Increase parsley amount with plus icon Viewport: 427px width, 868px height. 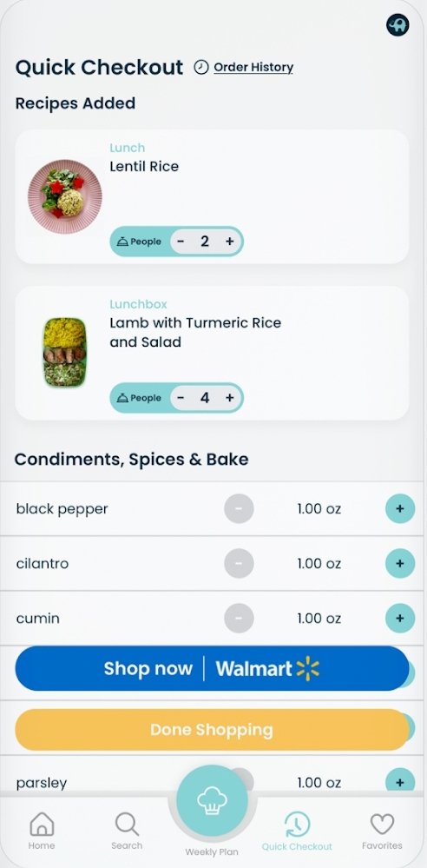point(400,782)
